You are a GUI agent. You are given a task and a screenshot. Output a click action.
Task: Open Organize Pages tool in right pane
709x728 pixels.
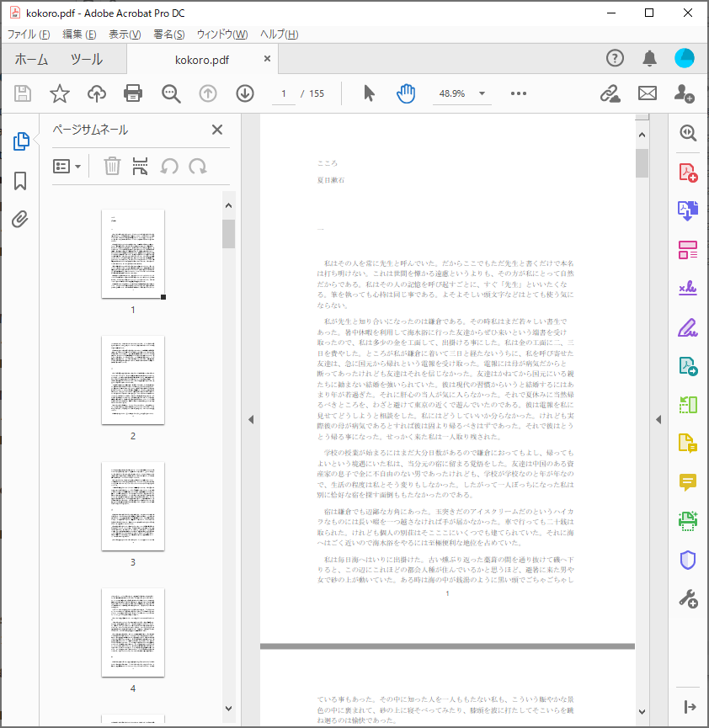pyautogui.click(x=688, y=404)
